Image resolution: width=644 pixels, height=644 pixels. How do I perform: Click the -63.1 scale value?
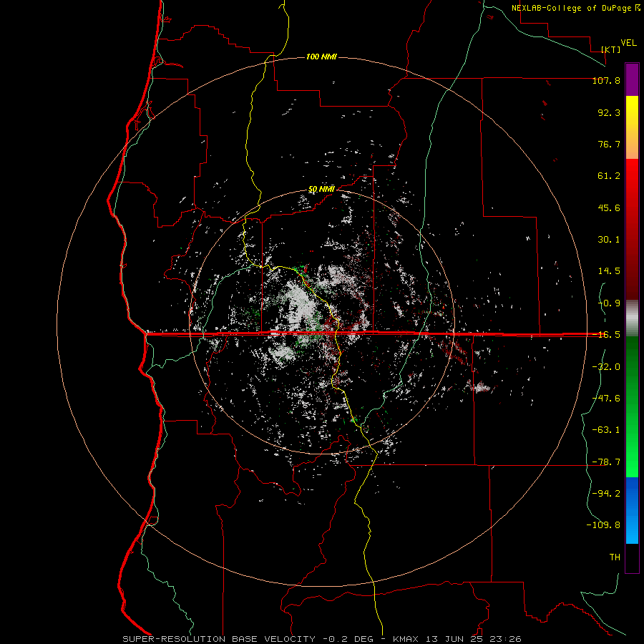[x=606, y=430]
